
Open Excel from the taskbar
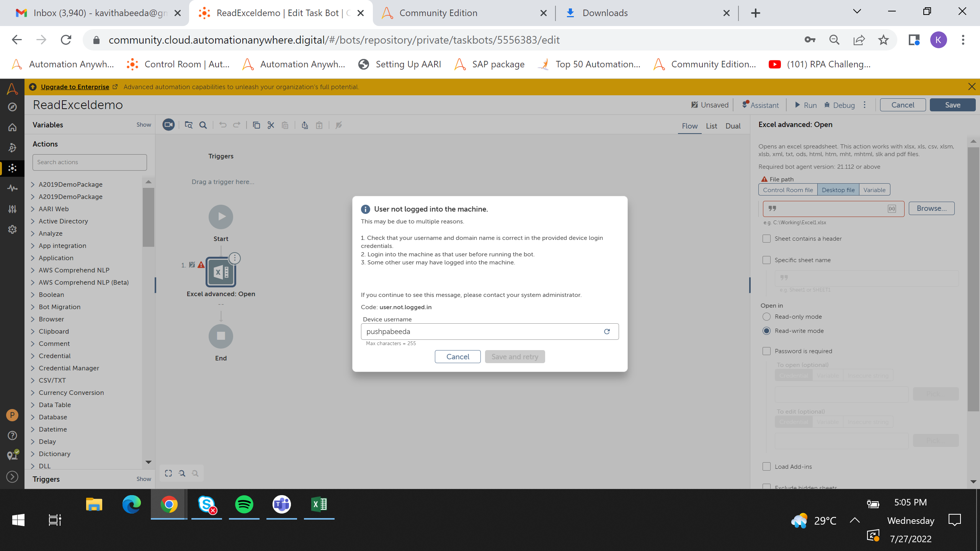coord(319,504)
